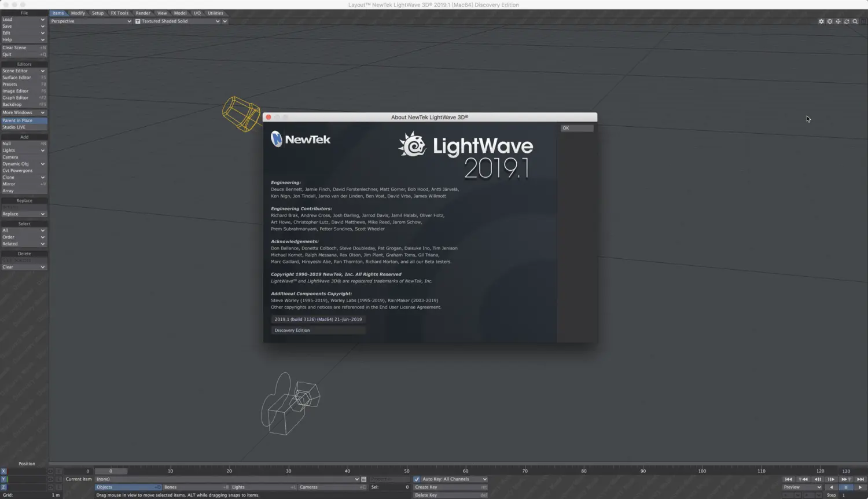Click the pause playback button
Viewport: 868px width, 499px height.
click(845, 487)
